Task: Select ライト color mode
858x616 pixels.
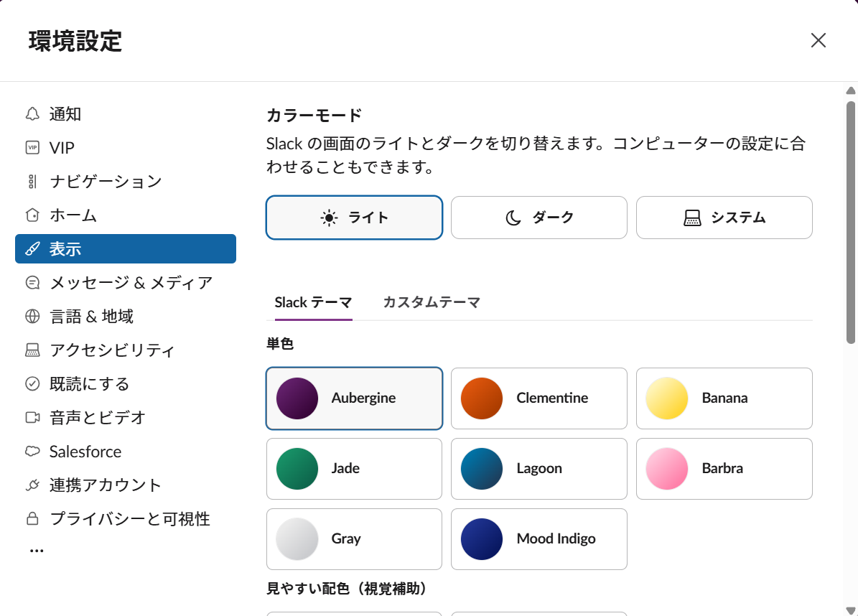Action: click(354, 218)
